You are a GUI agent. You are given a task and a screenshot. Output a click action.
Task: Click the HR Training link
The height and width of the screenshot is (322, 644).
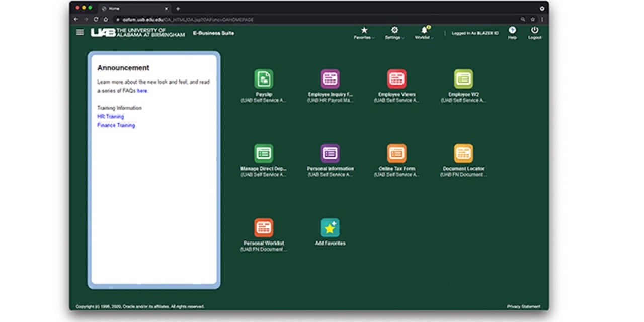tap(110, 117)
